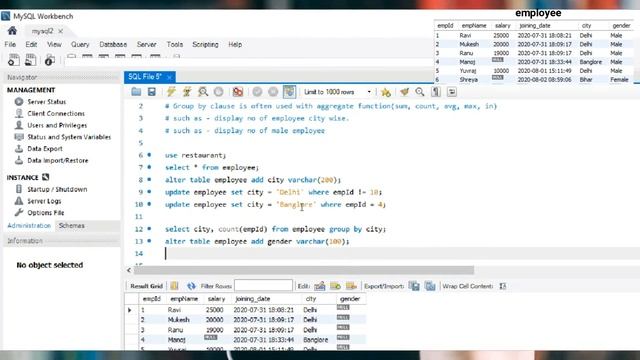640x360 pixels.
Task: Open Data Import/Restore
Action: pos(58,161)
